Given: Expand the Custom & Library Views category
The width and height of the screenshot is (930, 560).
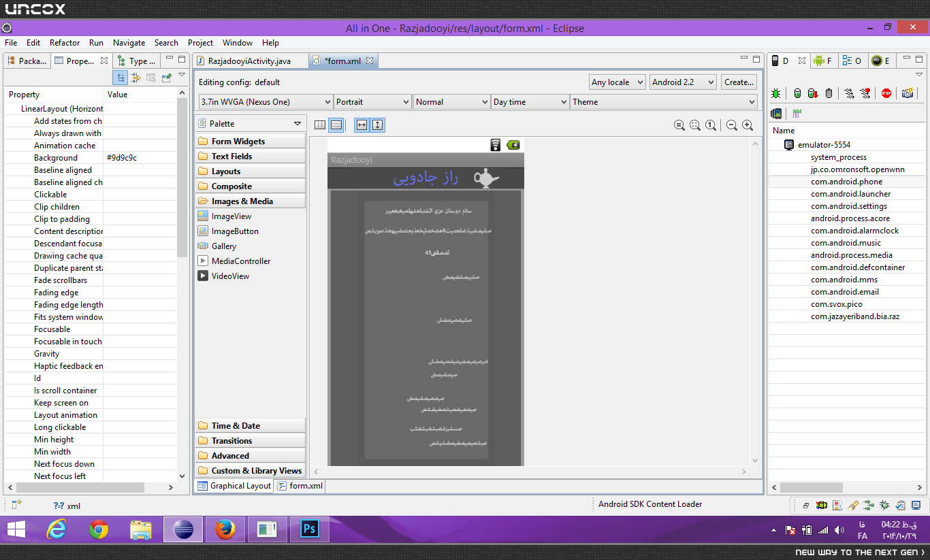Looking at the screenshot, I should click(251, 470).
